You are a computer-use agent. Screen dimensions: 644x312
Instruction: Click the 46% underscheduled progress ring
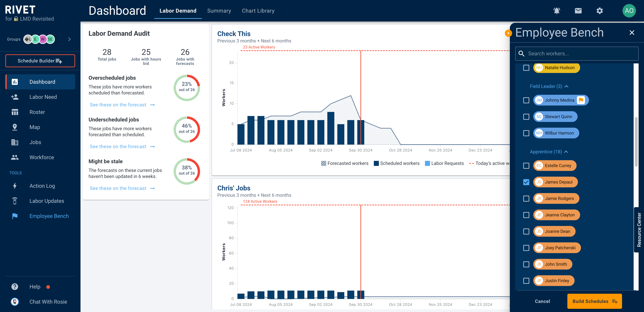[x=187, y=129]
